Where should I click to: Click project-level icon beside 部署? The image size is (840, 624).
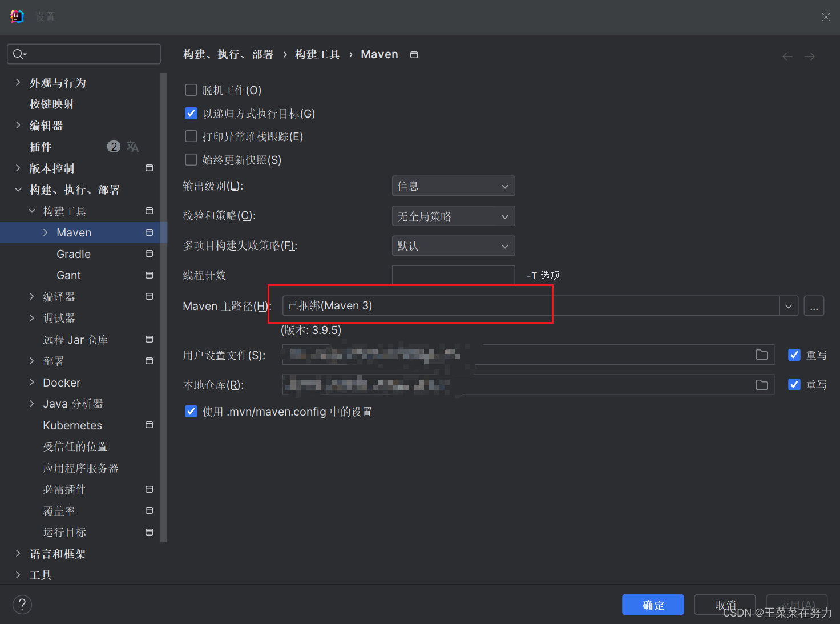(150, 361)
